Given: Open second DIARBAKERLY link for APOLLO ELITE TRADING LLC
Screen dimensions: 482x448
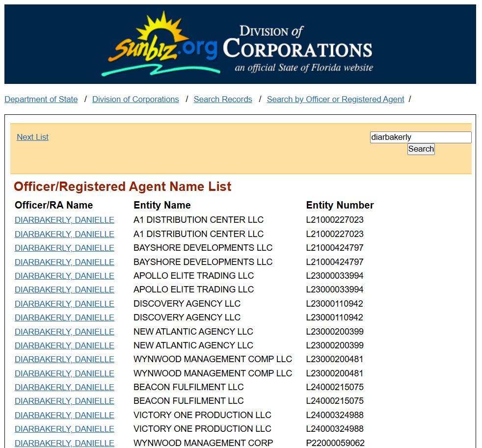Looking at the screenshot, I should pyautogui.click(x=65, y=290).
